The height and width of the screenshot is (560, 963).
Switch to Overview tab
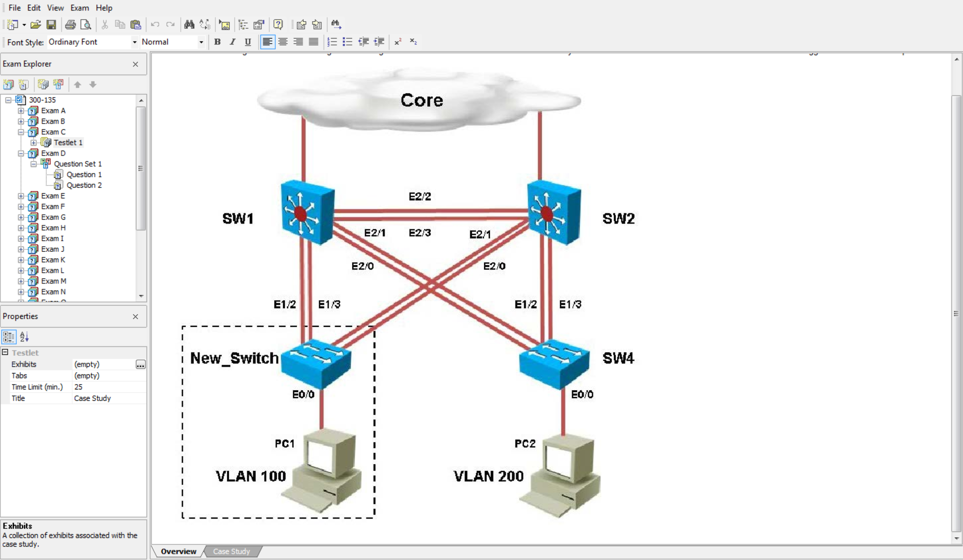[179, 551]
